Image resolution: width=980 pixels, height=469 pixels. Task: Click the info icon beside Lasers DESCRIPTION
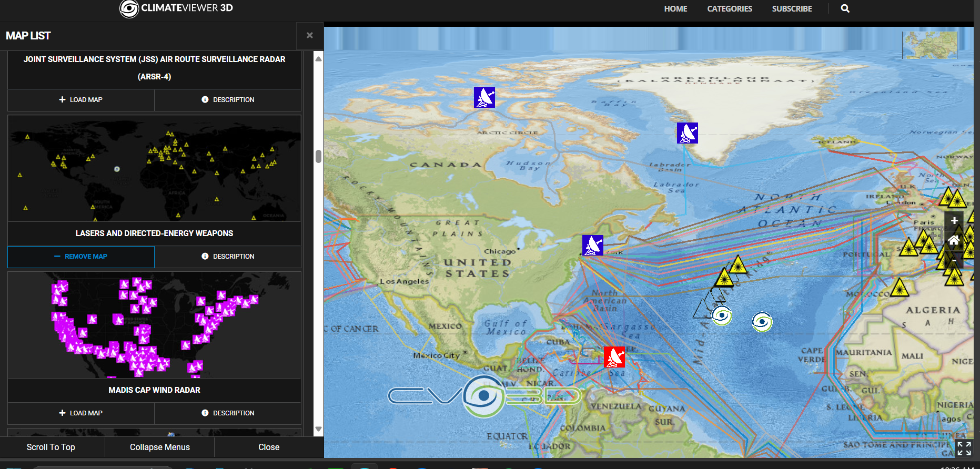pyautogui.click(x=205, y=256)
